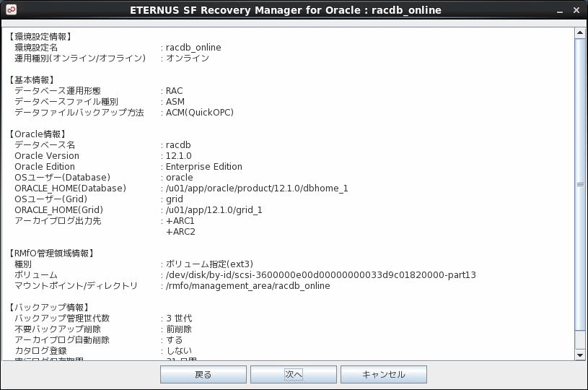The width and height of the screenshot is (588, 390).
Task: Click the dbhome_1 ORACLE_HOME path
Action: (257, 188)
